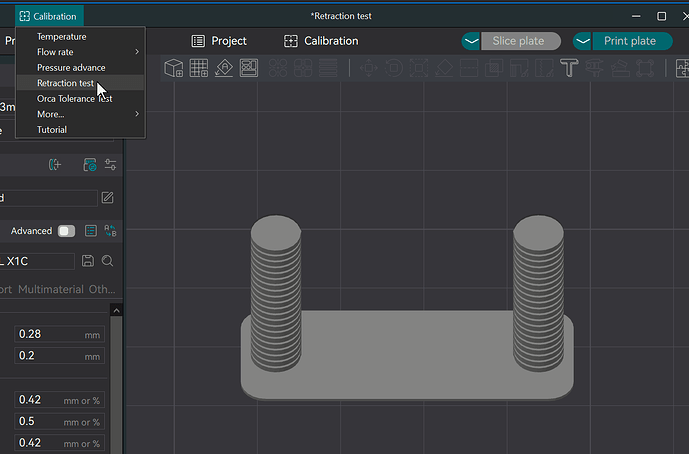
Task: Click the 0.28 mm input field
Action: (x=59, y=334)
